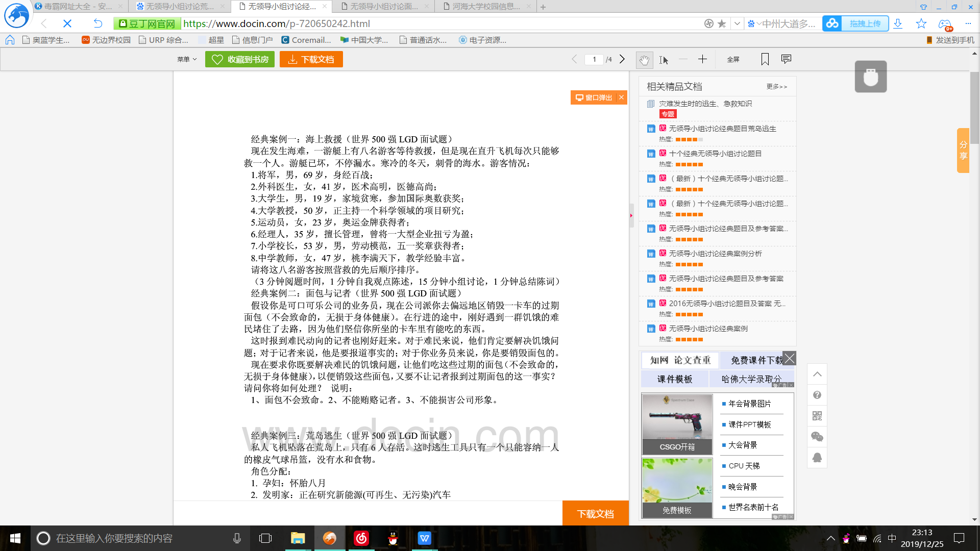
Task: Toggle 窗口弹出 pop-out window button
Action: coord(594,97)
